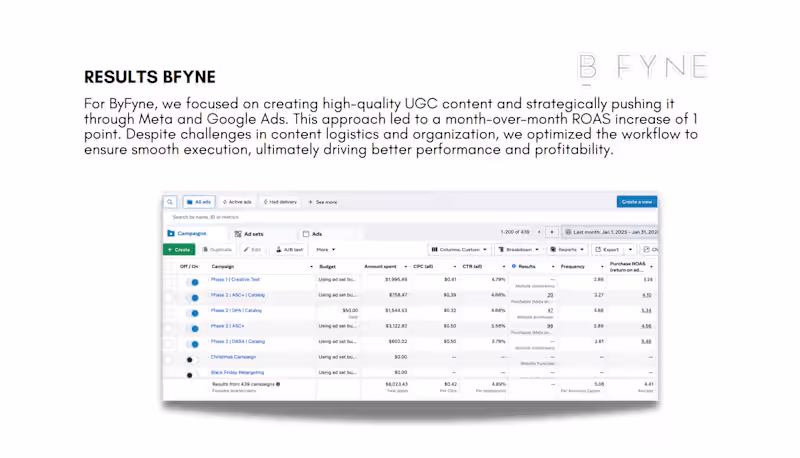Select the Active ads filter

237,202
